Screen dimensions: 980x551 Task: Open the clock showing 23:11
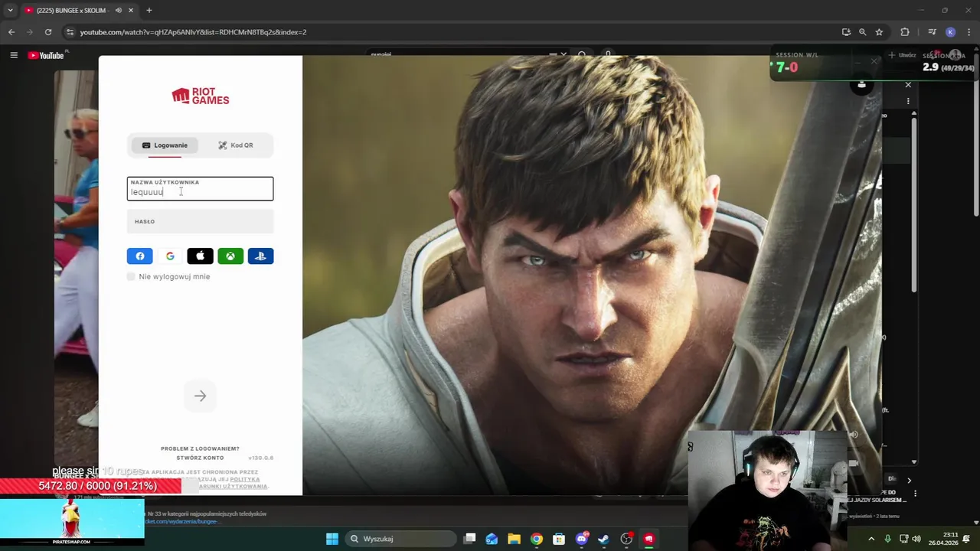coord(942,539)
